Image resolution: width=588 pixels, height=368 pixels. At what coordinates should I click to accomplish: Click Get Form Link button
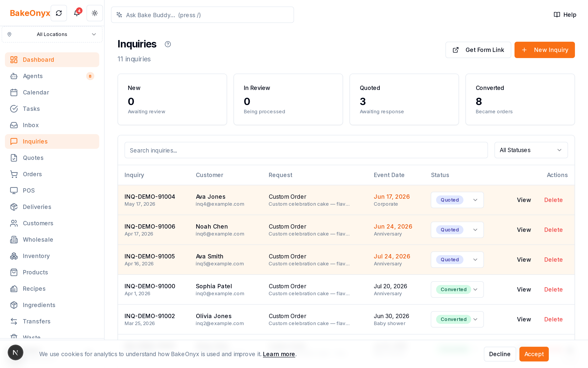478,50
